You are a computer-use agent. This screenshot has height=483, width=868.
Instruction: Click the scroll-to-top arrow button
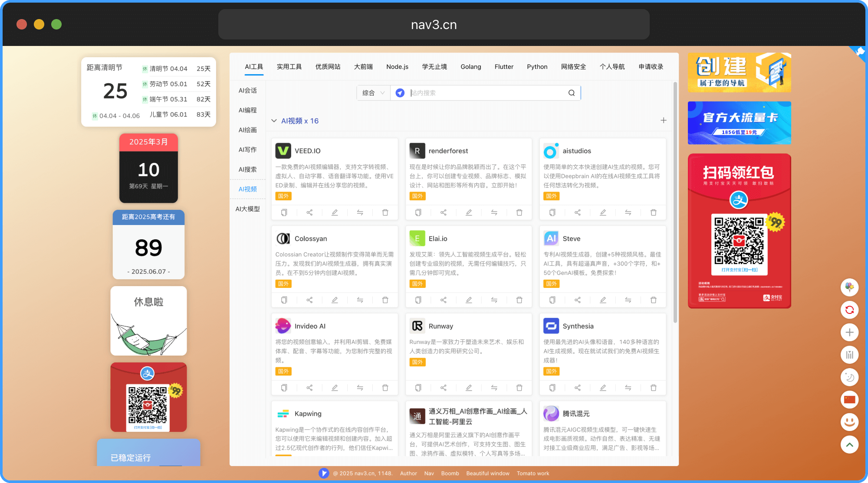pos(849,444)
